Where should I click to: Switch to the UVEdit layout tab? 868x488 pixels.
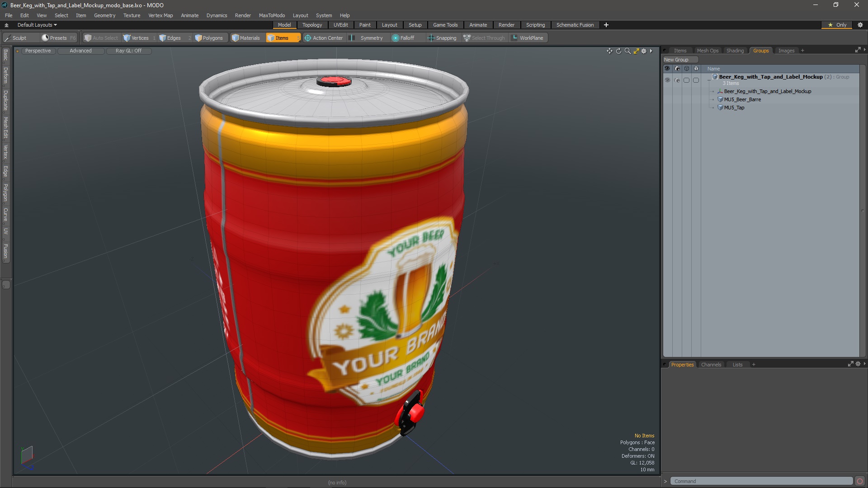coord(340,25)
